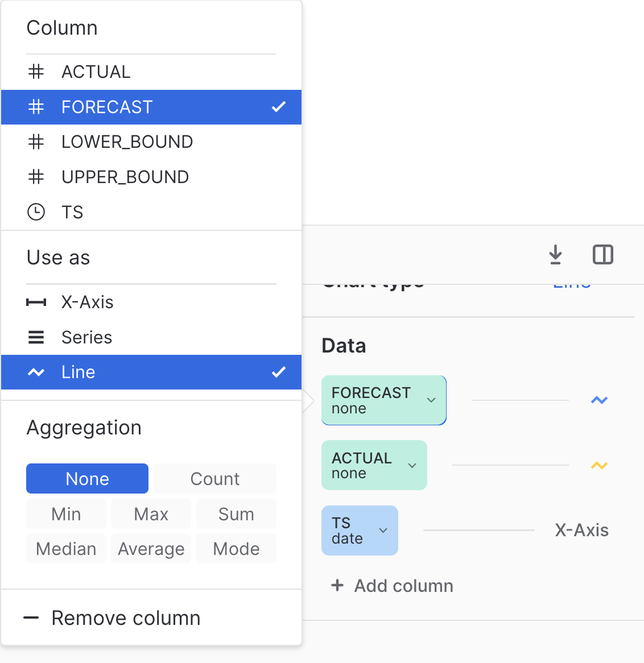Open the FORECAST column dropdown
The height and width of the screenshot is (663, 644).
coord(431,400)
